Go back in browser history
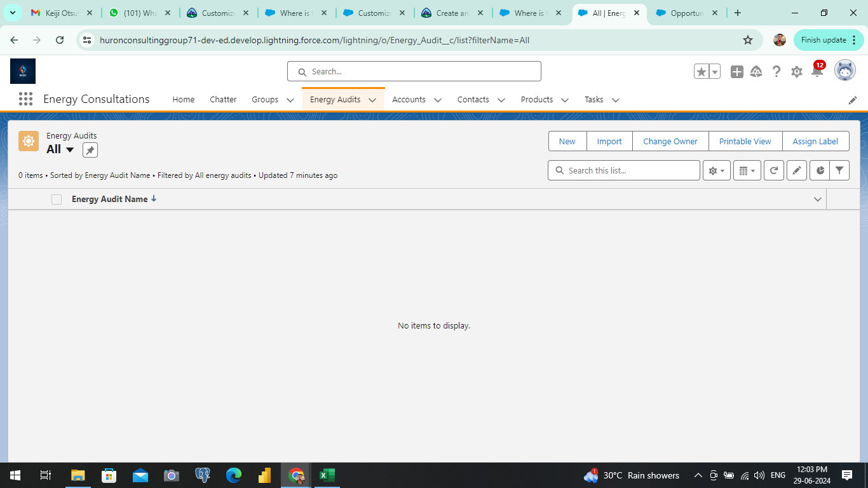 (x=14, y=40)
